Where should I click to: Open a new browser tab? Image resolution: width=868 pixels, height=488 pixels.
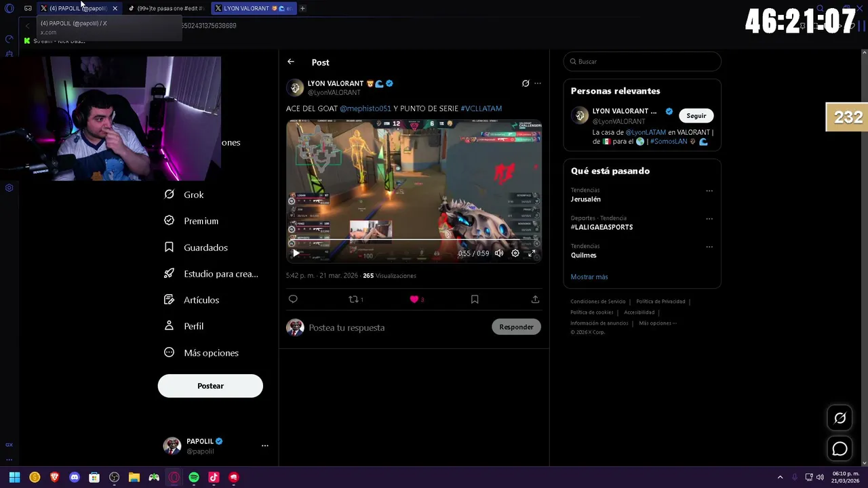coord(302,8)
